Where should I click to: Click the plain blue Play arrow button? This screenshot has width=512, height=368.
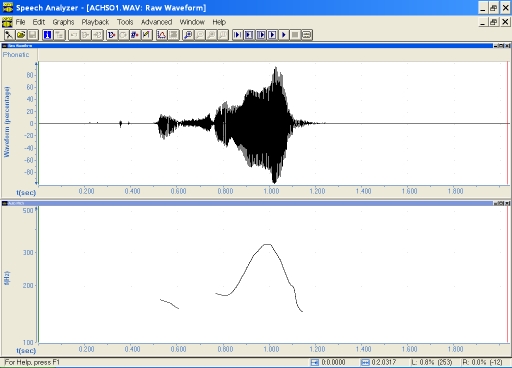pyautogui.click(x=284, y=35)
